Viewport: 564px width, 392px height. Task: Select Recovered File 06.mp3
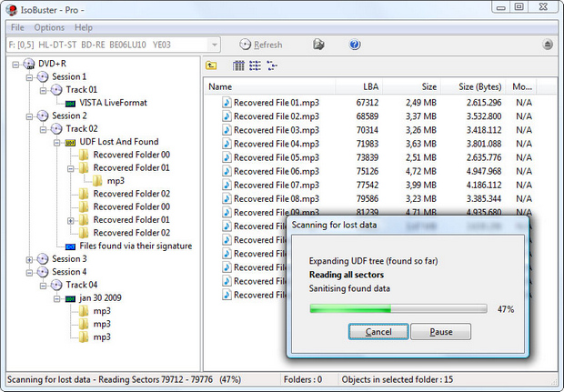277,171
